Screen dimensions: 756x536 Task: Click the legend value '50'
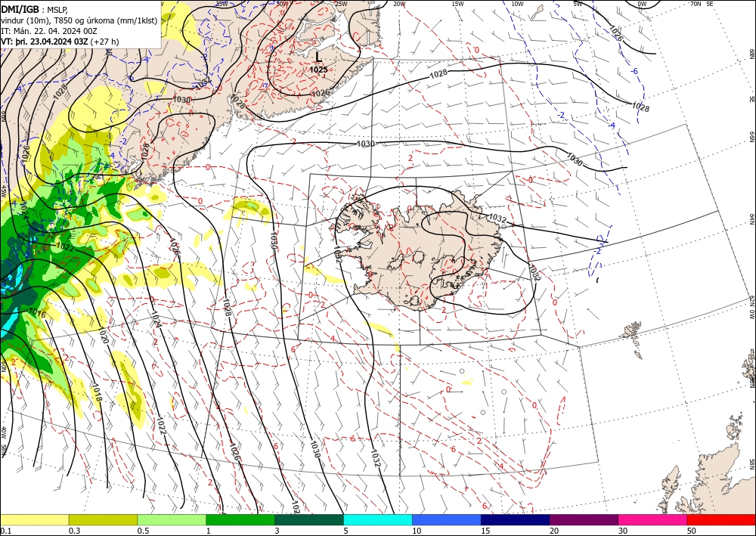692,531
